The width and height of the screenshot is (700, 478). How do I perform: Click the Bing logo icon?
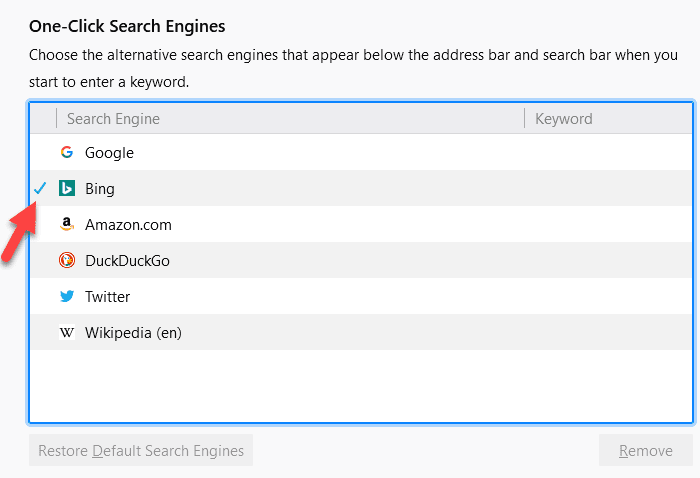pos(67,189)
